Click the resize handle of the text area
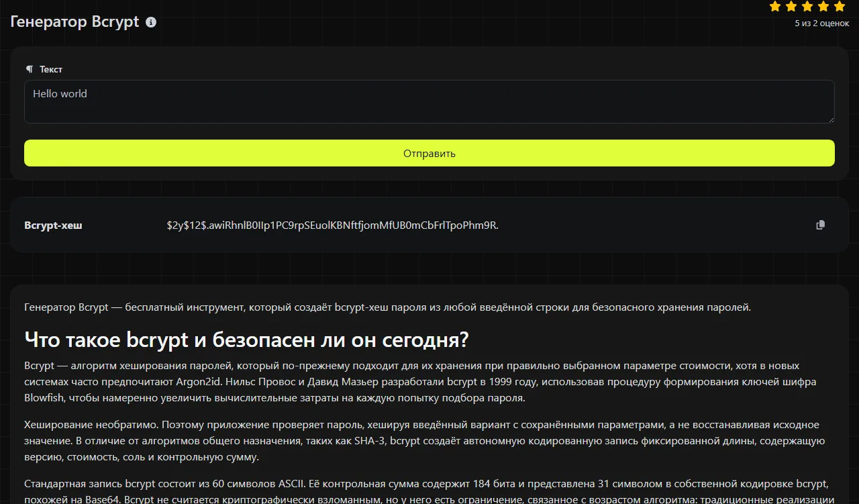 (x=830, y=119)
